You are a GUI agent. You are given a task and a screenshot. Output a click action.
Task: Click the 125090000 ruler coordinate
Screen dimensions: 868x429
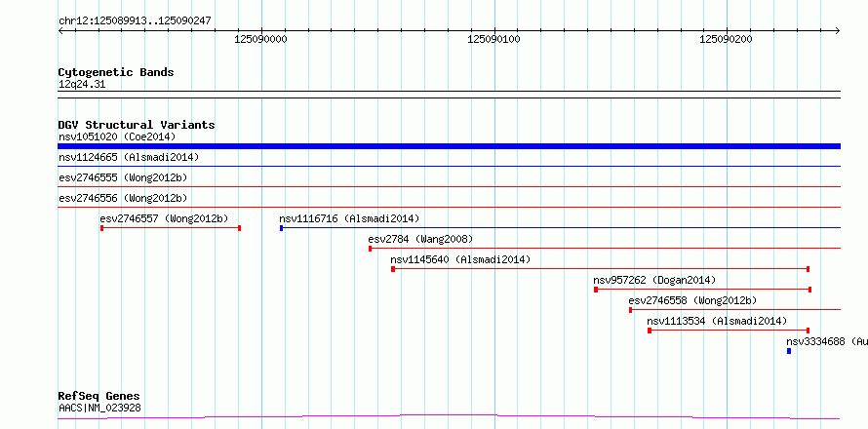(x=260, y=40)
